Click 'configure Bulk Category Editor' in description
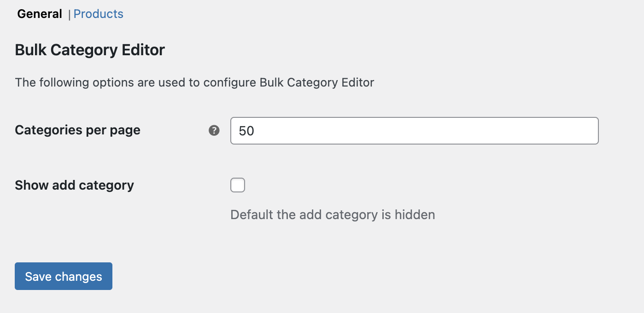 (289, 82)
